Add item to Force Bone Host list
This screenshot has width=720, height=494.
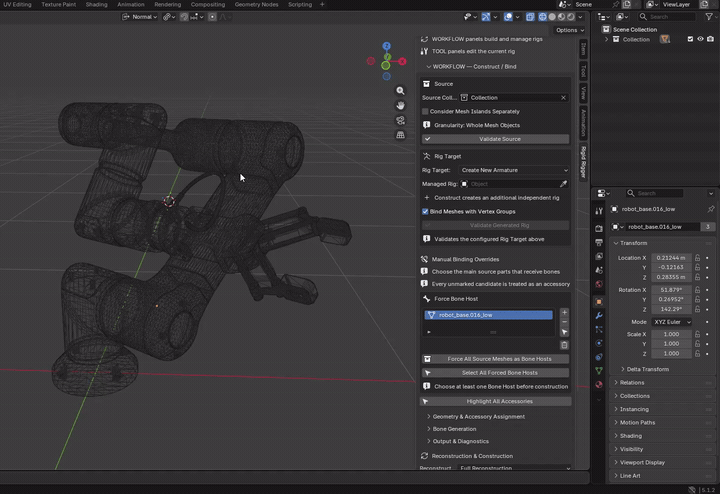tap(564, 313)
